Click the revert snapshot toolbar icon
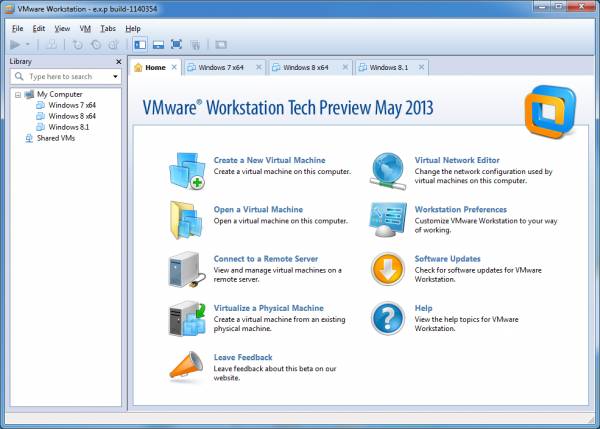This screenshot has width=600, height=429. pos(96,45)
